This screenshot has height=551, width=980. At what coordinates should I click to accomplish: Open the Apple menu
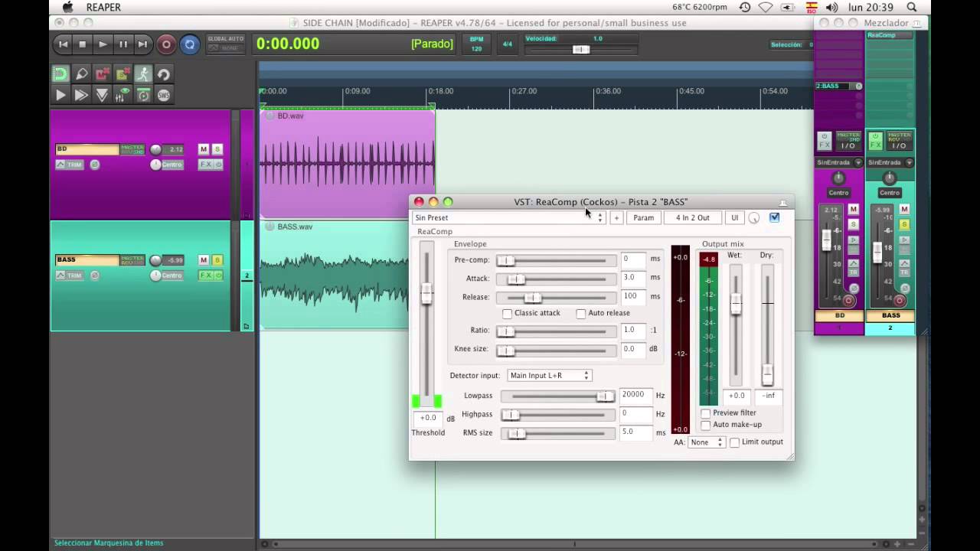click(x=67, y=7)
